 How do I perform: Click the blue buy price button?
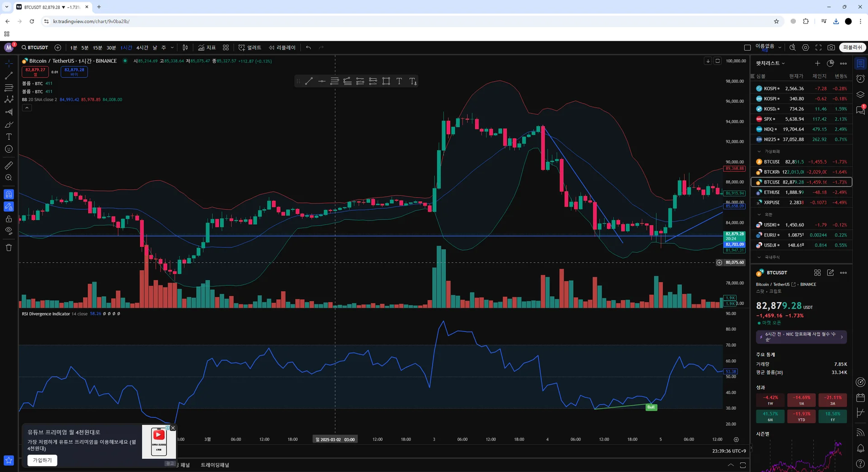click(x=74, y=71)
